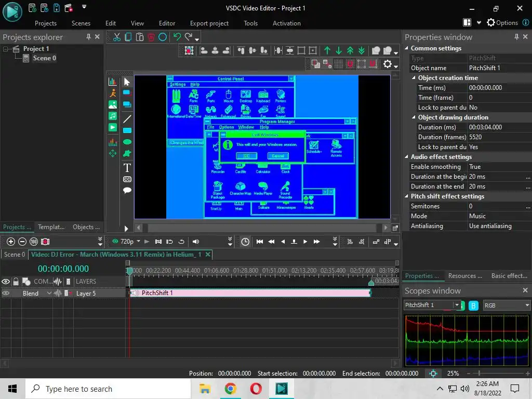Viewport: 532px width, 399px height.
Task: Toggle the COM layers header eye icon
Action: [x=6, y=281]
